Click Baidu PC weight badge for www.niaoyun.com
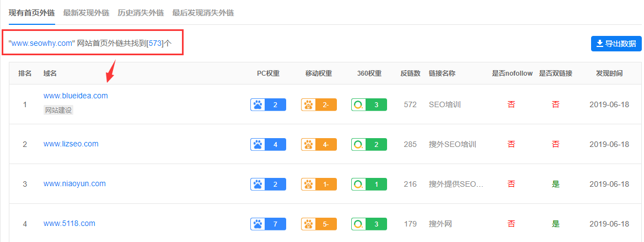Screen dimensions: 644x242 coord(268,185)
